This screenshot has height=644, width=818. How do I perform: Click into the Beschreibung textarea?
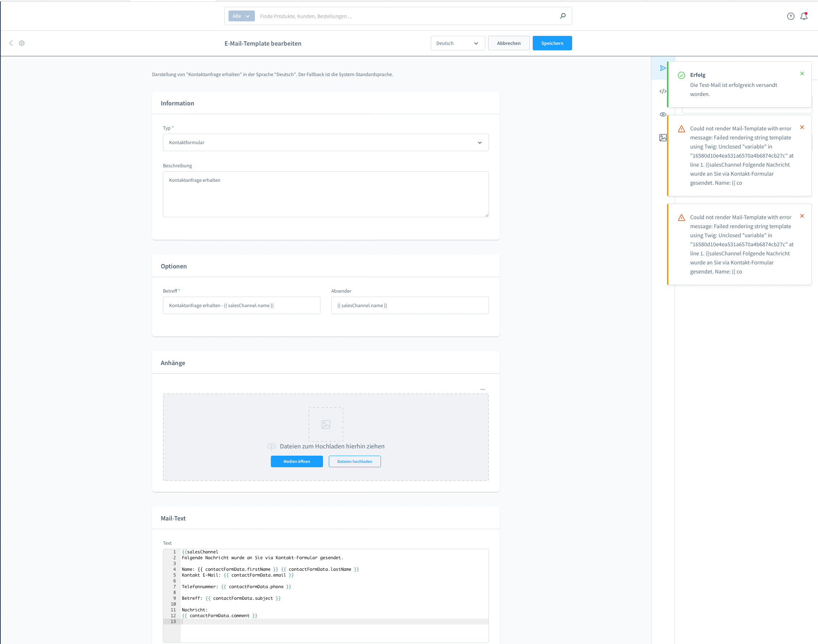[326, 194]
